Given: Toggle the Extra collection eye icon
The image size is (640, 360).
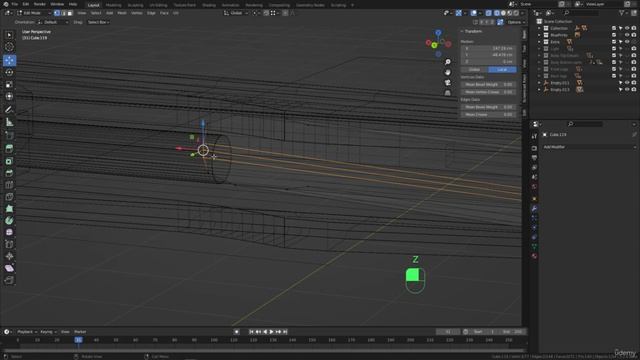Looking at the screenshot, I should [x=627, y=42].
